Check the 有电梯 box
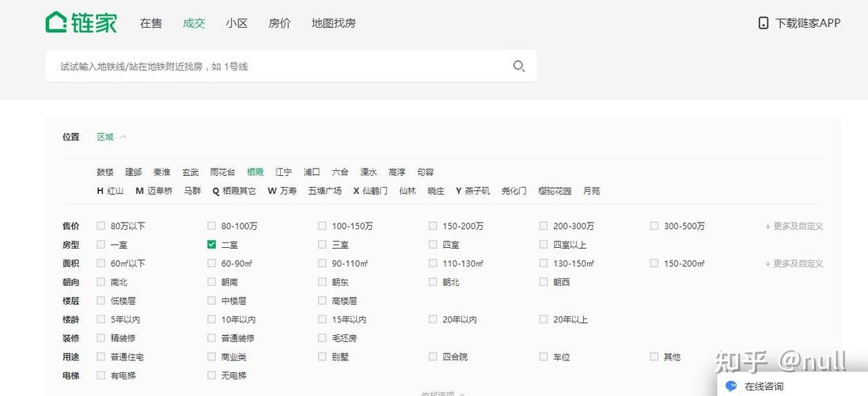Viewport: 868px width, 396px height. pos(100,375)
